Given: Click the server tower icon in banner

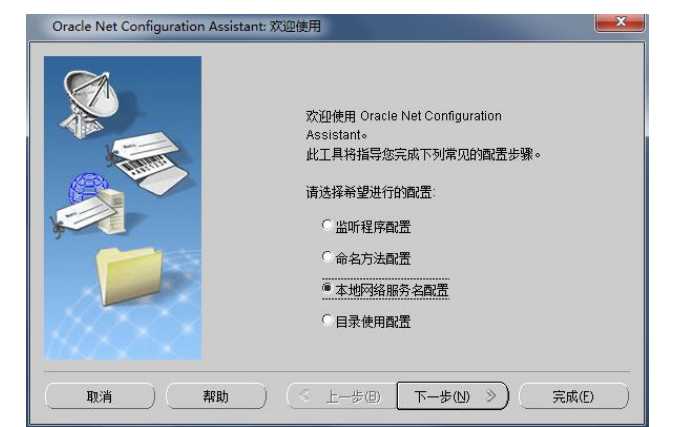Looking at the screenshot, I should pos(113,210).
